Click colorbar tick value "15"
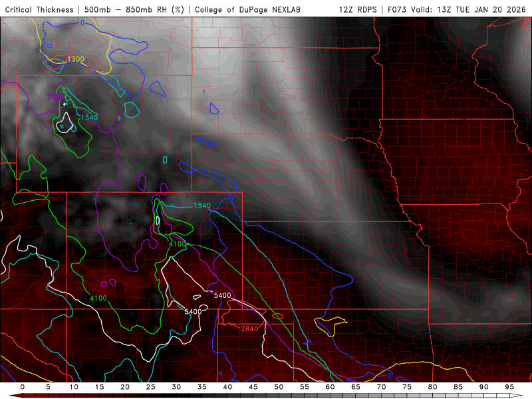Viewport: 532px width, 399px height. click(99, 387)
